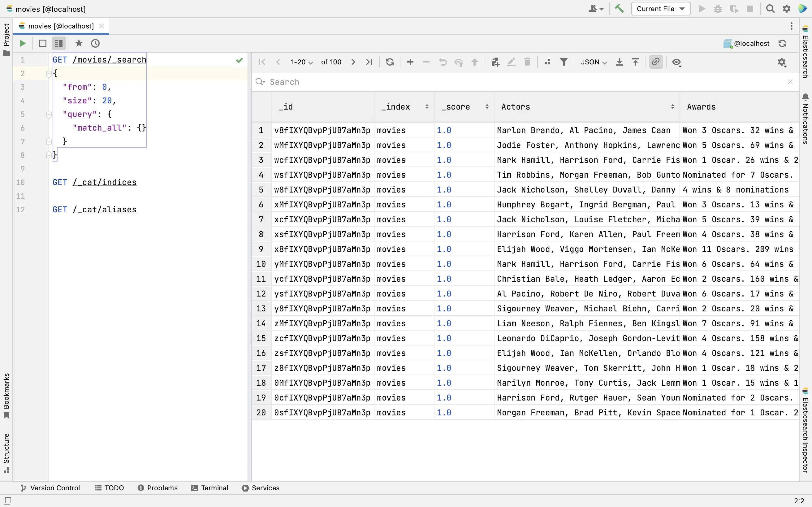Download results with export icon
Image resolution: width=812 pixels, height=507 pixels.
(619, 62)
